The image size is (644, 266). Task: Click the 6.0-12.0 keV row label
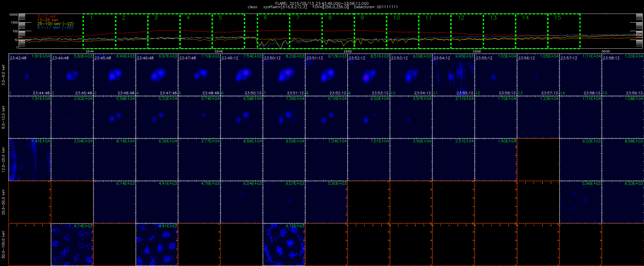tap(3, 117)
